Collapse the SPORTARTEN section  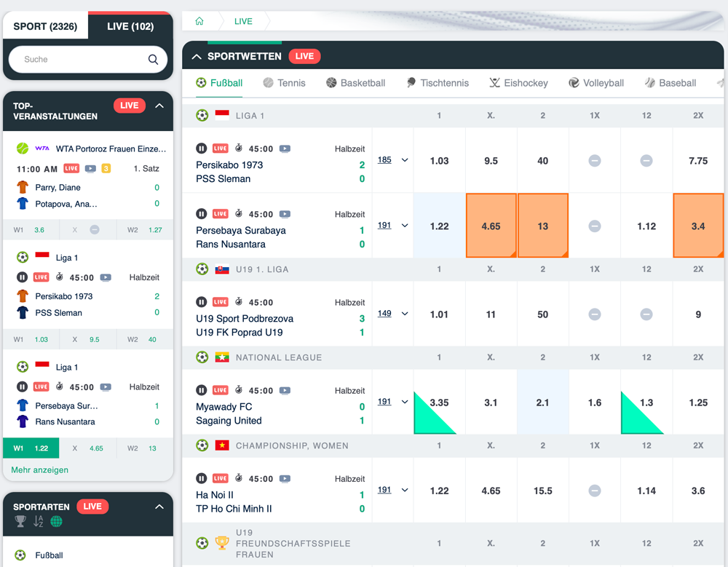(159, 506)
